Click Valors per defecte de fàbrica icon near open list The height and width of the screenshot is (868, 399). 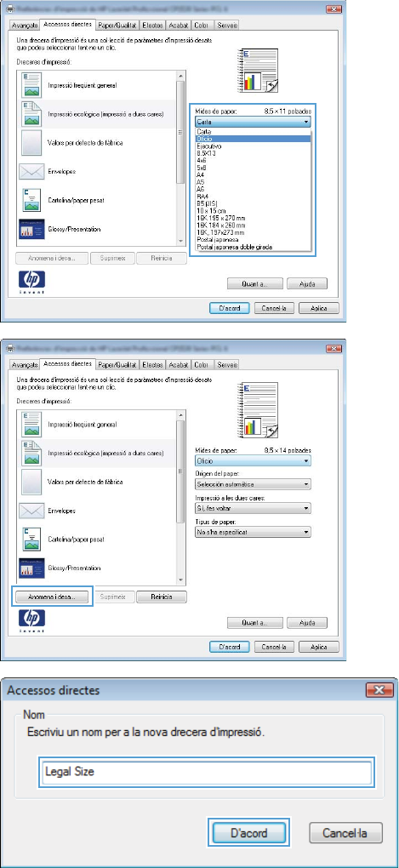tap(31, 142)
